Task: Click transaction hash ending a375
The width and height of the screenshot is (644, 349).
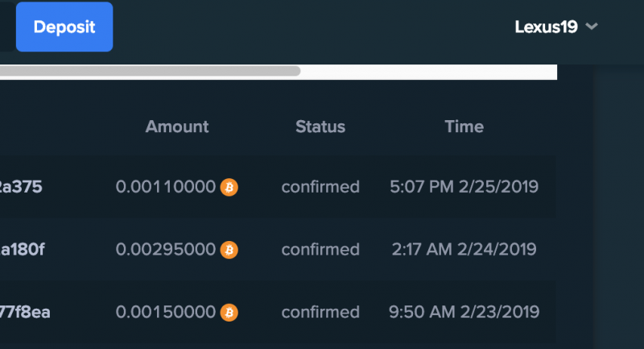Action: point(21,187)
